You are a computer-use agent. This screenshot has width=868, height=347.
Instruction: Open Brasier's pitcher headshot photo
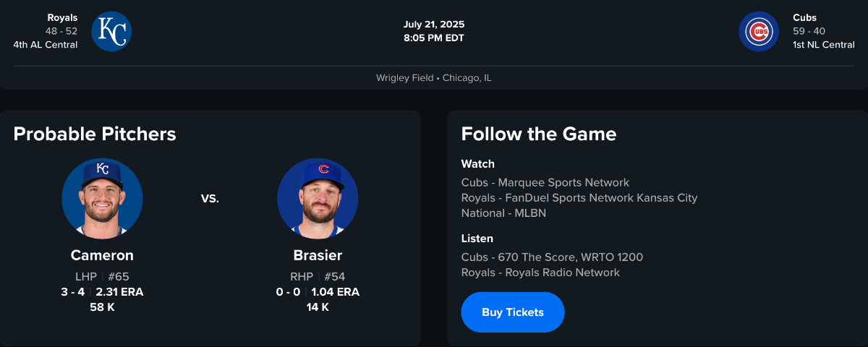318,199
